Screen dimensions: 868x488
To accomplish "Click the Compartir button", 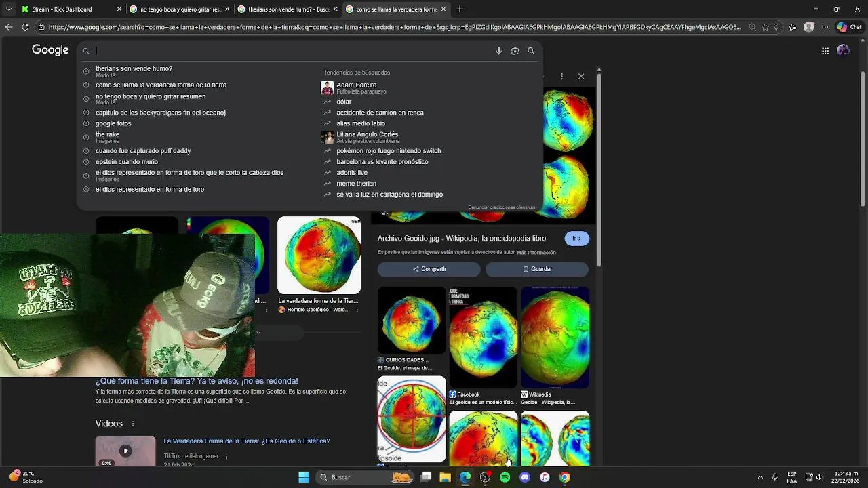I will [x=429, y=269].
